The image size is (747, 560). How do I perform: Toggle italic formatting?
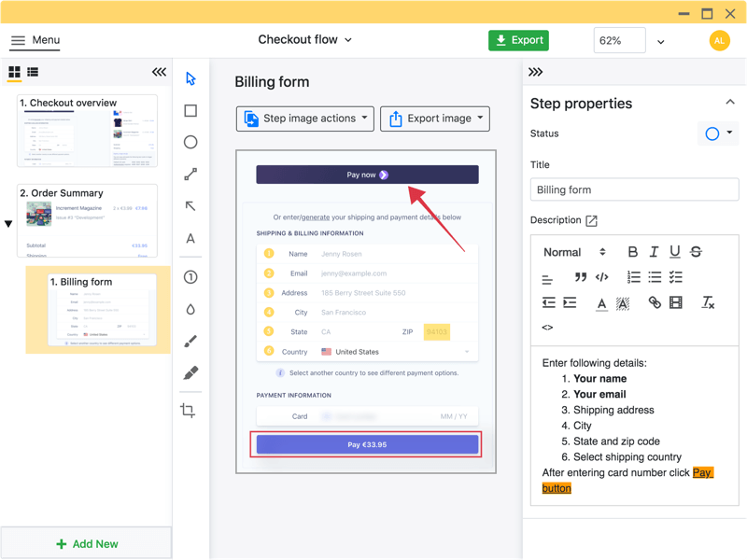pos(655,252)
